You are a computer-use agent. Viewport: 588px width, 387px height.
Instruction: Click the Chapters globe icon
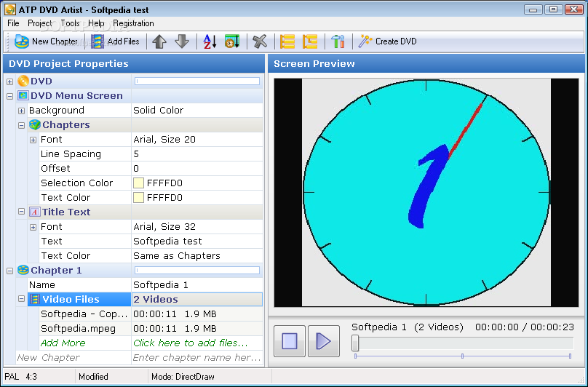coord(35,124)
